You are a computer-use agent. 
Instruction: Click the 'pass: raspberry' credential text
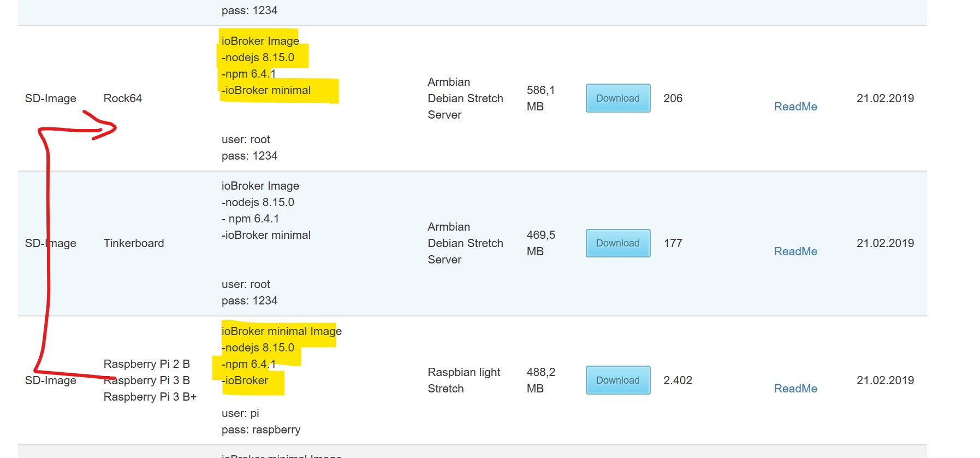[x=260, y=430]
